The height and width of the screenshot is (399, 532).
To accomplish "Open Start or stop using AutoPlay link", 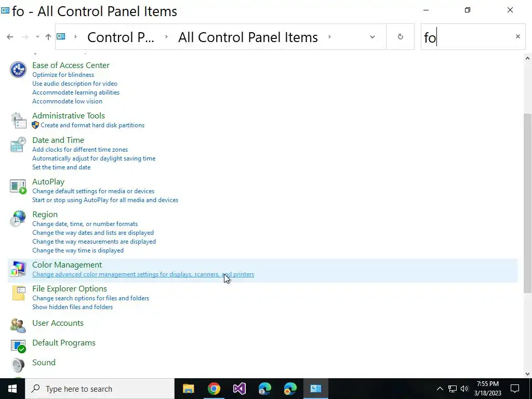I will 105,200.
